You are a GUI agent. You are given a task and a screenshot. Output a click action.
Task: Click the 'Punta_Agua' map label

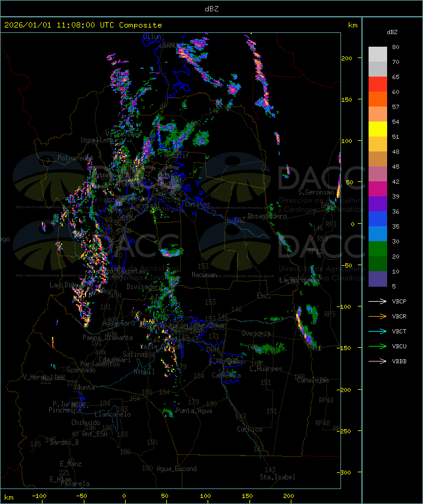pos(194,411)
